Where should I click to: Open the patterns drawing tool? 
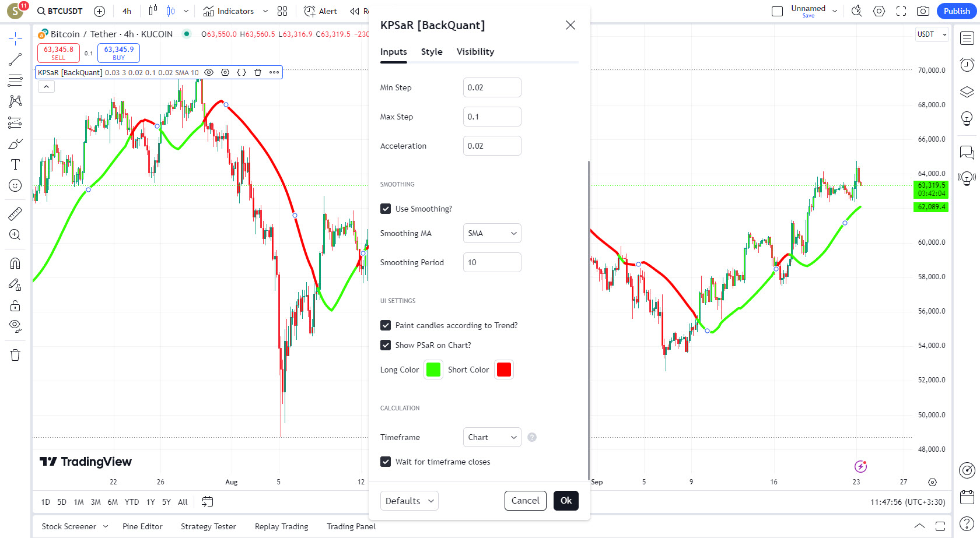(x=15, y=101)
